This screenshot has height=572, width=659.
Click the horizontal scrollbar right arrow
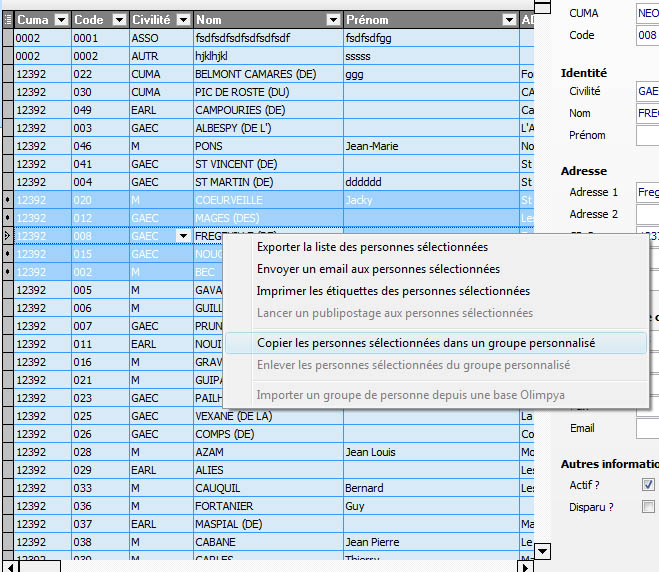pyautogui.click(x=525, y=567)
